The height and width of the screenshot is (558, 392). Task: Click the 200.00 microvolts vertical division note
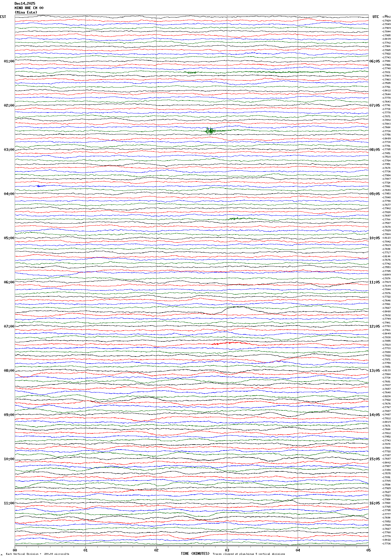37,554
